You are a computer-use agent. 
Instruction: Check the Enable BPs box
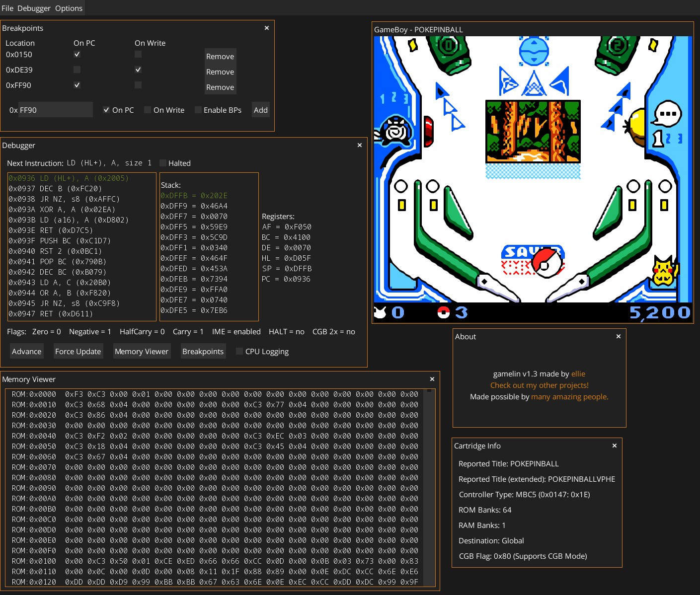(198, 110)
